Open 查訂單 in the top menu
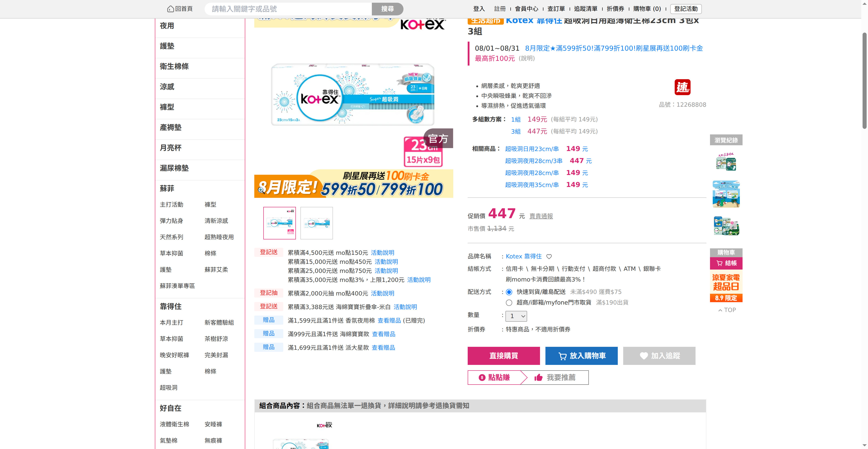This screenshot has width=868, height=449. (x=556, y=9)
